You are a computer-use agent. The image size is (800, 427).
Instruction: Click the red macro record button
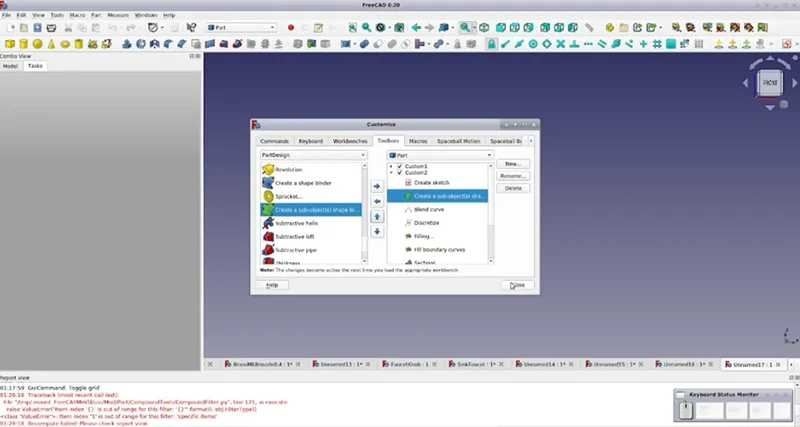291,28
